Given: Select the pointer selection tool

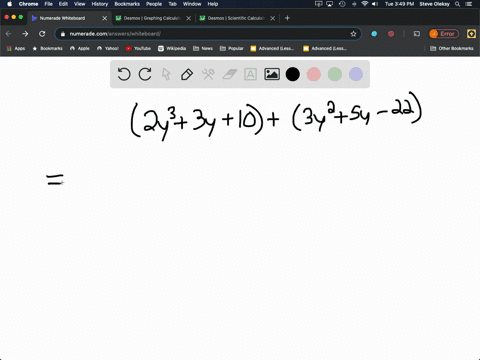Looking at the screenshot, I should (x=166, y=74).
